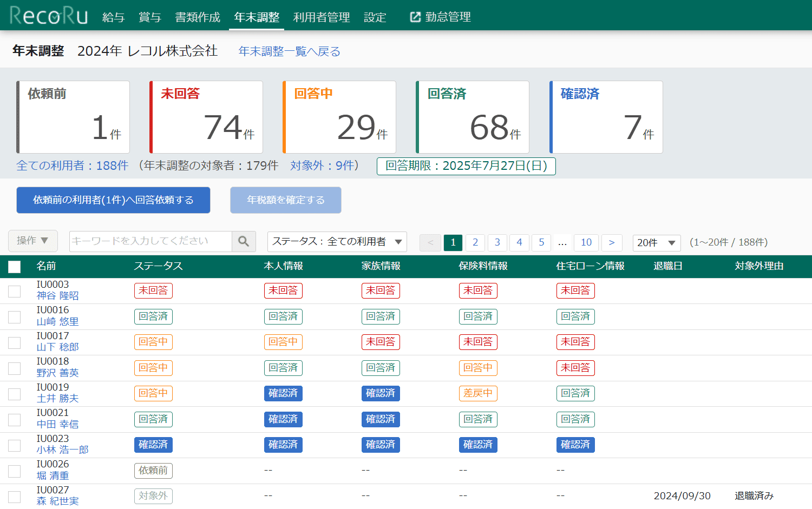Screen dimensions: 812x509
Task: Click 年税額を確定する button
Action: pyautogui.click(x=286, y=200)
